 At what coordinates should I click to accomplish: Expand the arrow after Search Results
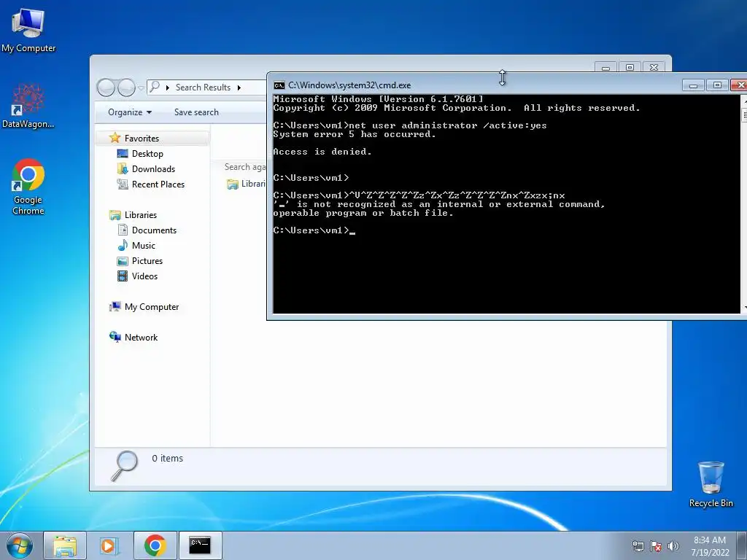239,87
